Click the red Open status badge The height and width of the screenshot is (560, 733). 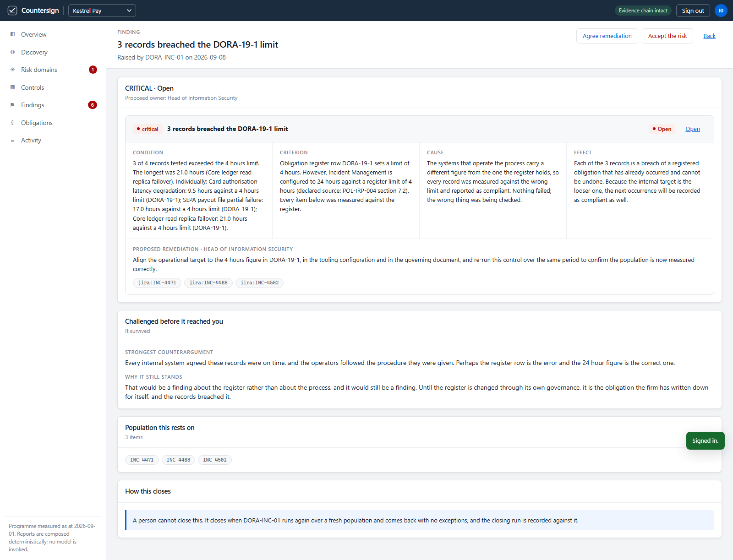pos(662,129)
